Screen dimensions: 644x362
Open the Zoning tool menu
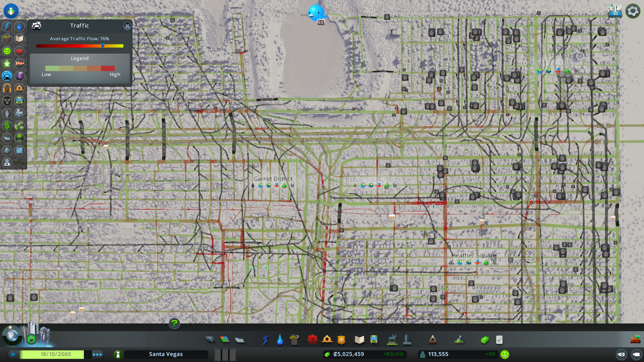point(225,340)
